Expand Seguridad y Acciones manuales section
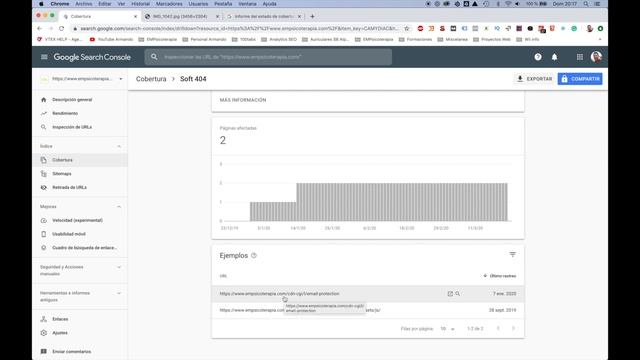Image resolution: width=640 pixels, height=360 pixels. point(119,267)
